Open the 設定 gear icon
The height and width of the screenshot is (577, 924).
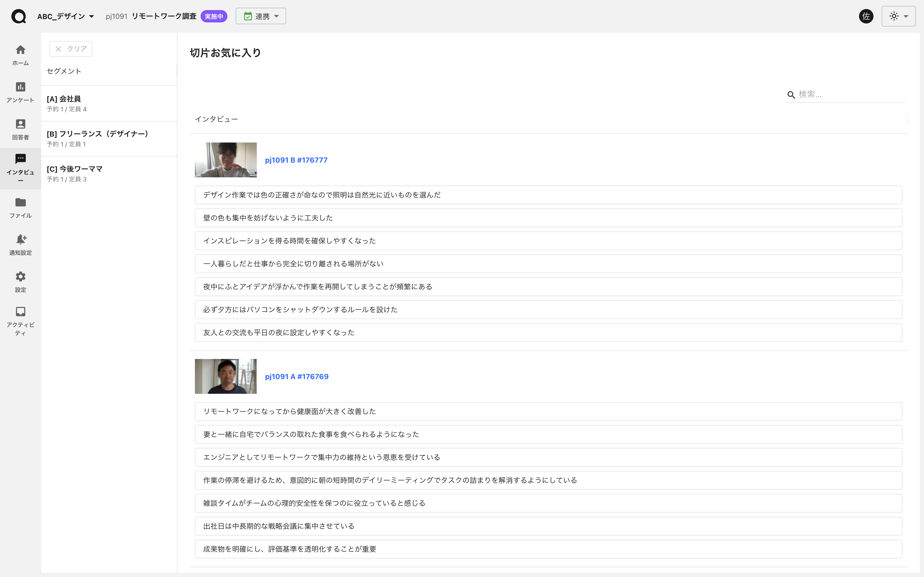click(x=20, y=276)
